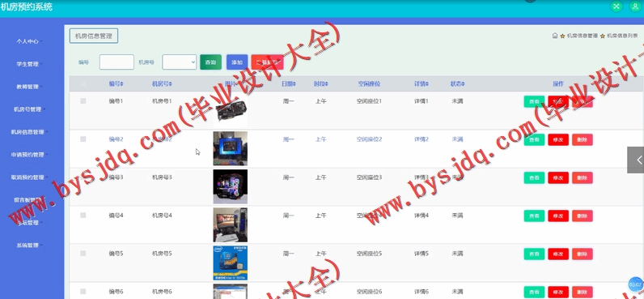
Task: Click 删除 for row 编号4
Action: (x=583, y=216)
